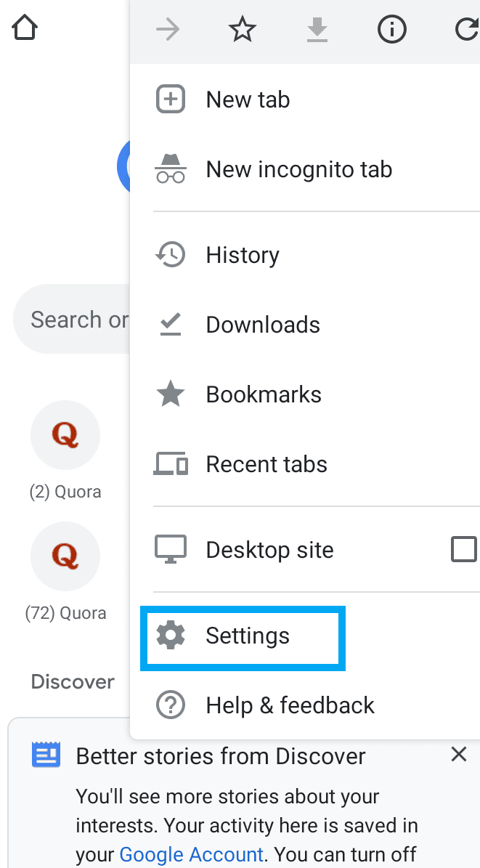480x868 pixels.
Task: Open Bookmarks from the menu
Action: click(x=264, y=394)
